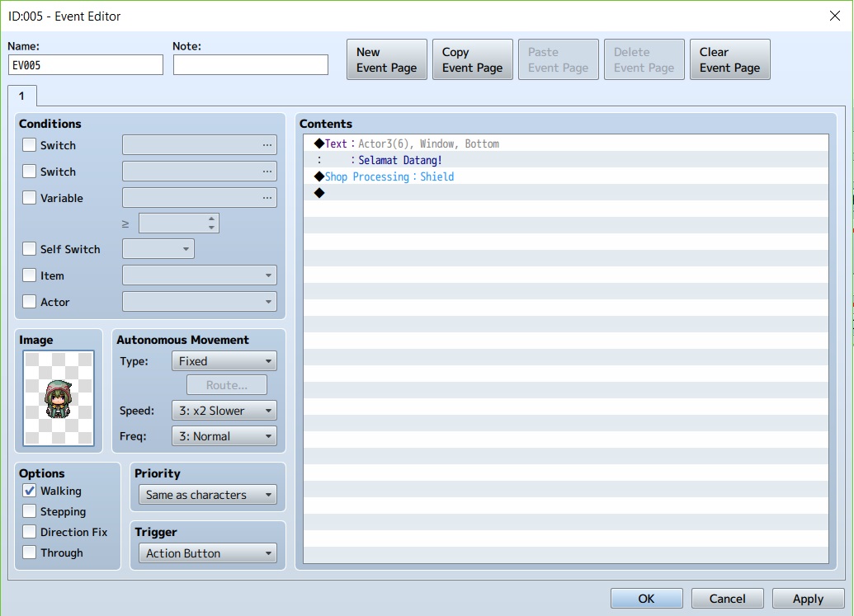This screenshot has height=616, width=854.
Task: Open first Switch condition selector ellipsis
Action: (x=267, y=145)
